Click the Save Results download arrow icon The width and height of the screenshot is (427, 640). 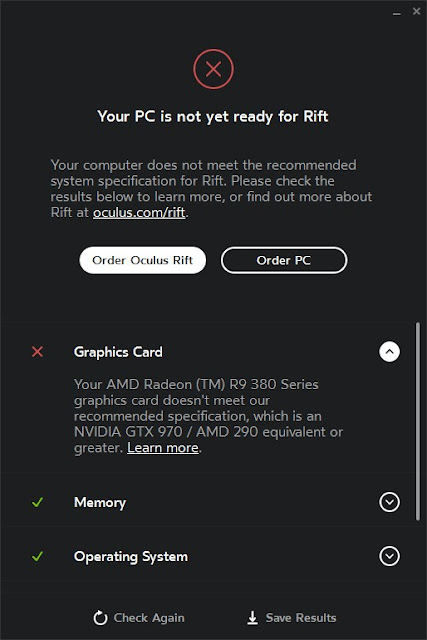coord(253,618)
